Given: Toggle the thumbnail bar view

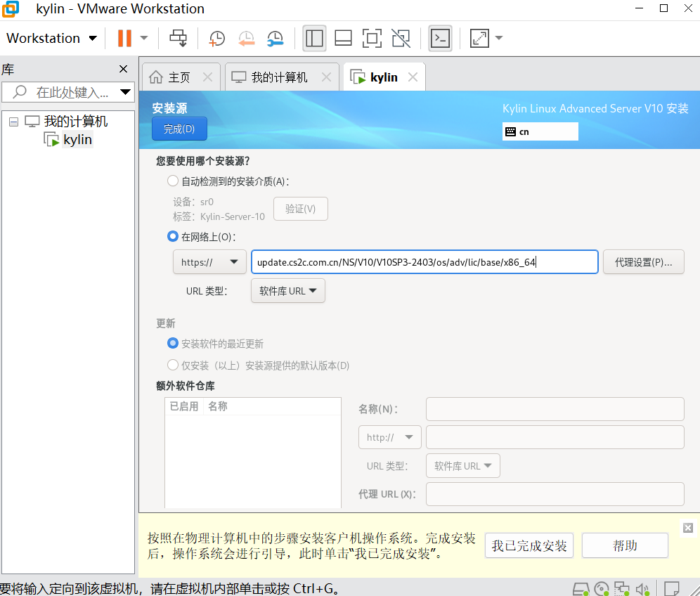Looking at the screenshot, I should coord(343,39).
